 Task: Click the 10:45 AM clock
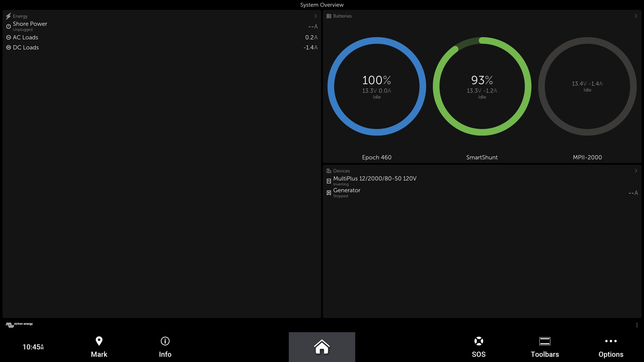pyautogui.click(x=33, y=347)
